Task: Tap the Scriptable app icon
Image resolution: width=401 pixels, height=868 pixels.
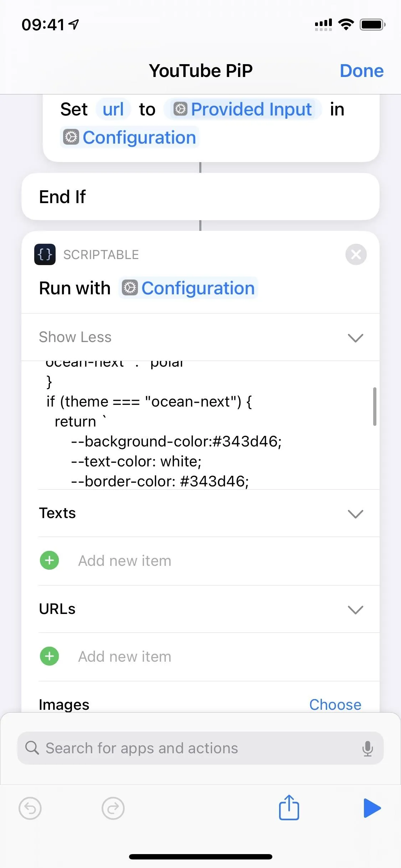Action: coord(45,254)
